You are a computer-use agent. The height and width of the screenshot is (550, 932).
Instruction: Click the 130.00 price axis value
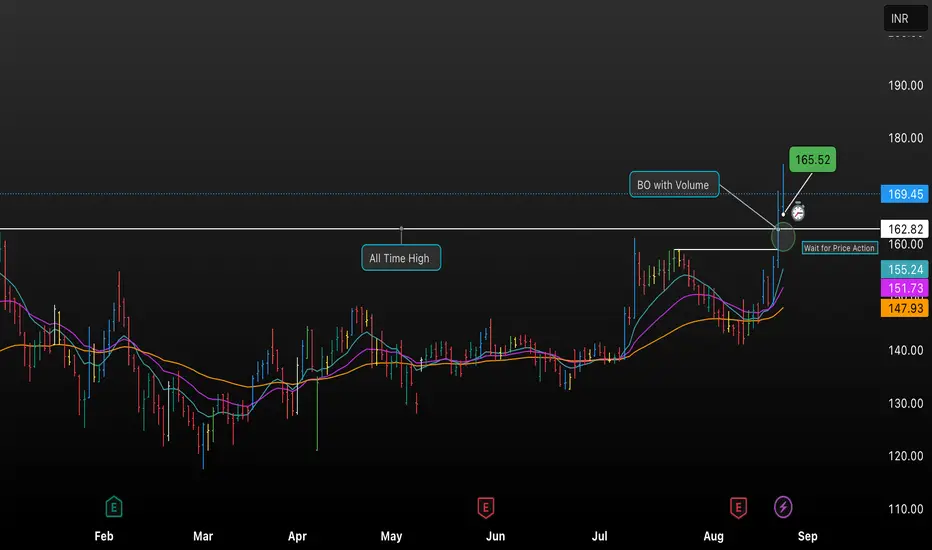pyautogui.click(x=905, y=403)
